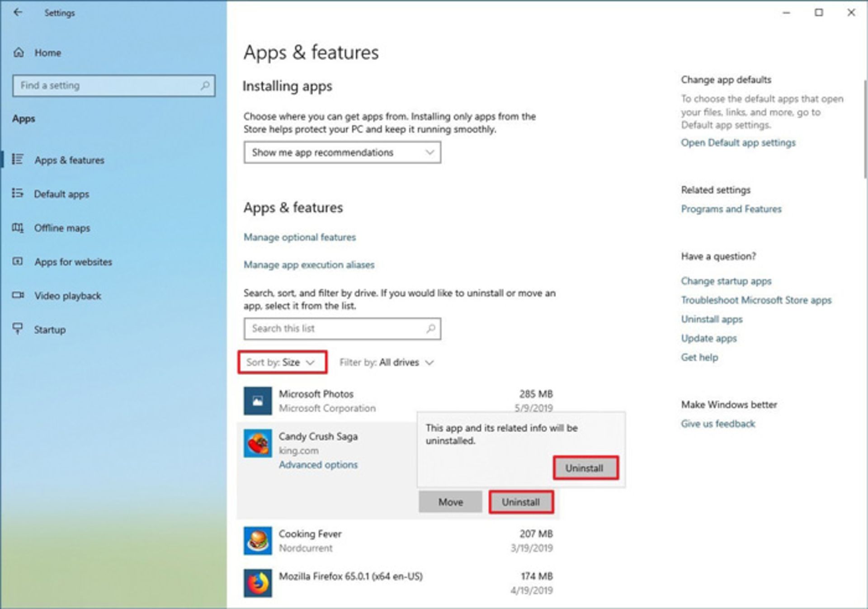Click the magnifier in Search this list
This screenshot has height=609, width=868.
coord(431,329)
